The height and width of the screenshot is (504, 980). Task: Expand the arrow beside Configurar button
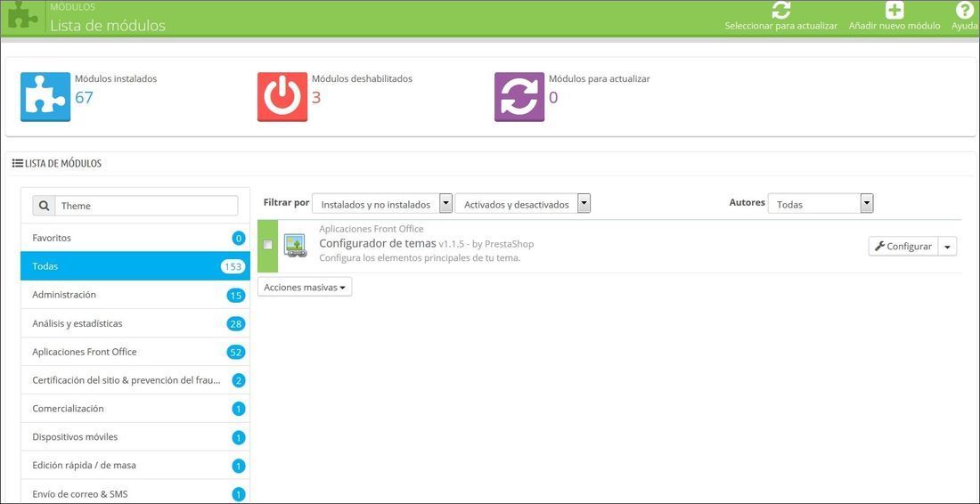(948, 246)
